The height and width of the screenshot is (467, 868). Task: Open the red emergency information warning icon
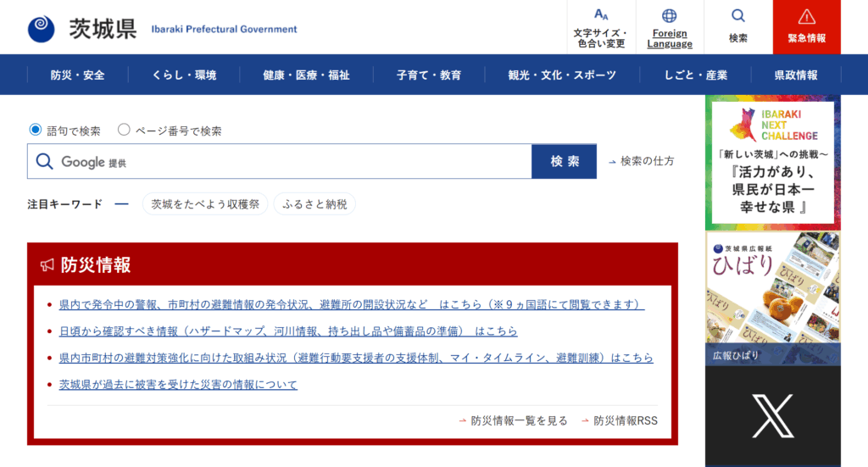[806, 16]
